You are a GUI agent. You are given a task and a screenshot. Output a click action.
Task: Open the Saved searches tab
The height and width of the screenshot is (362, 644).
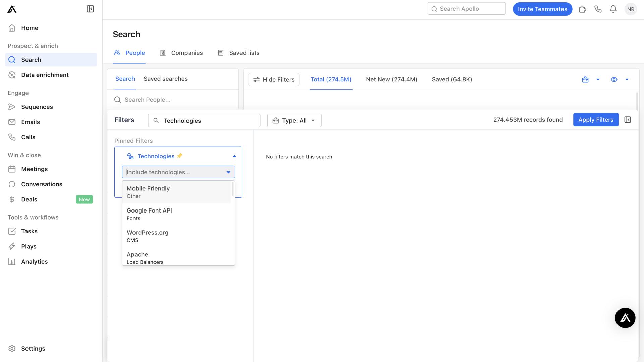coord(166,79)
